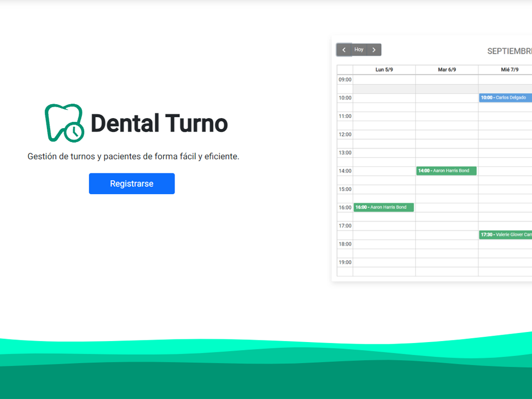
Task: Select the Mar 6/9 column header
Action: (x=447, y=70)
